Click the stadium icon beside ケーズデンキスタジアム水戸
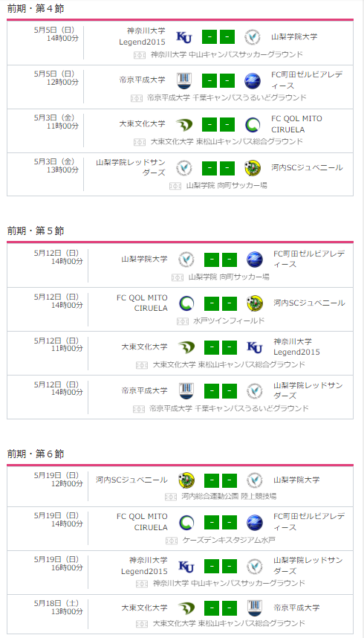 coord(172,541)
